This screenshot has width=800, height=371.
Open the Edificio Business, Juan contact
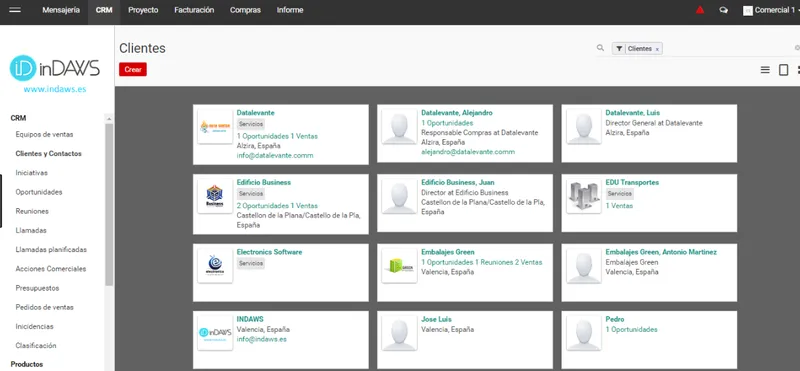(458, 182)
